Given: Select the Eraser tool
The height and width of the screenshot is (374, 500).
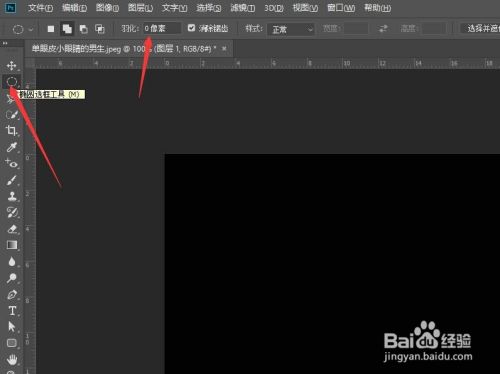Looking at the screenshot, I should coord(12,229).
